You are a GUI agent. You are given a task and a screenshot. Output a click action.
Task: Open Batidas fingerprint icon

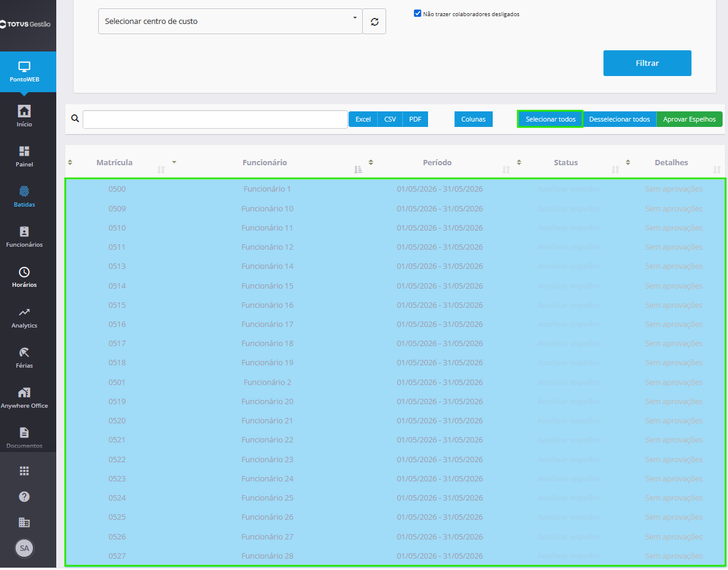click(x=25, y=192)
